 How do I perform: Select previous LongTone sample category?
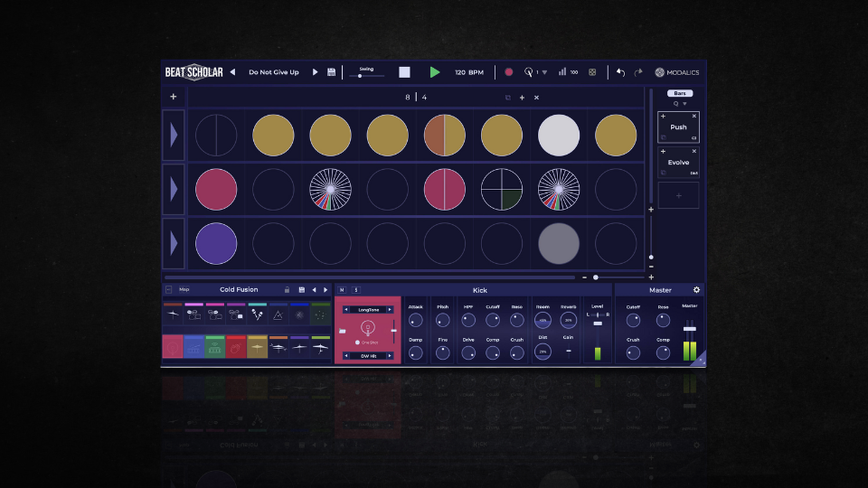click(x=346, y=310)
